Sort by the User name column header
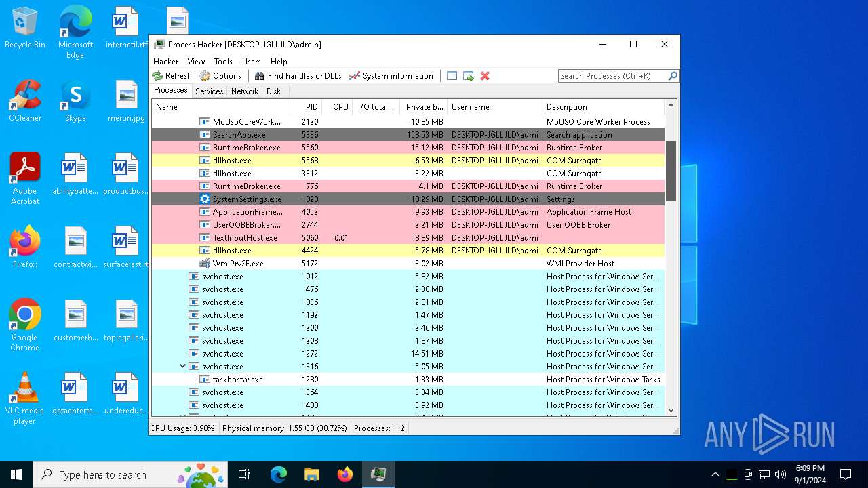The image size is (868, 488). click(494, 107)
